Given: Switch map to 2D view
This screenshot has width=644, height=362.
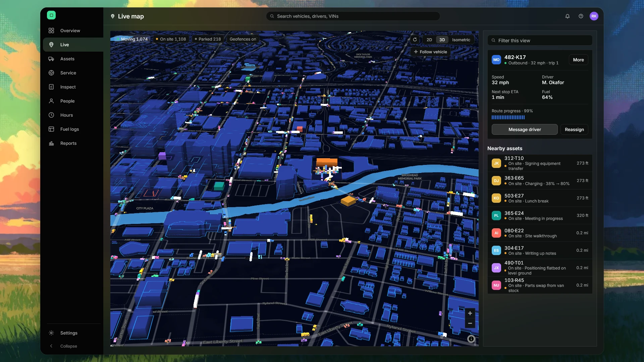Looking at the screenshot, I should 429,40.
